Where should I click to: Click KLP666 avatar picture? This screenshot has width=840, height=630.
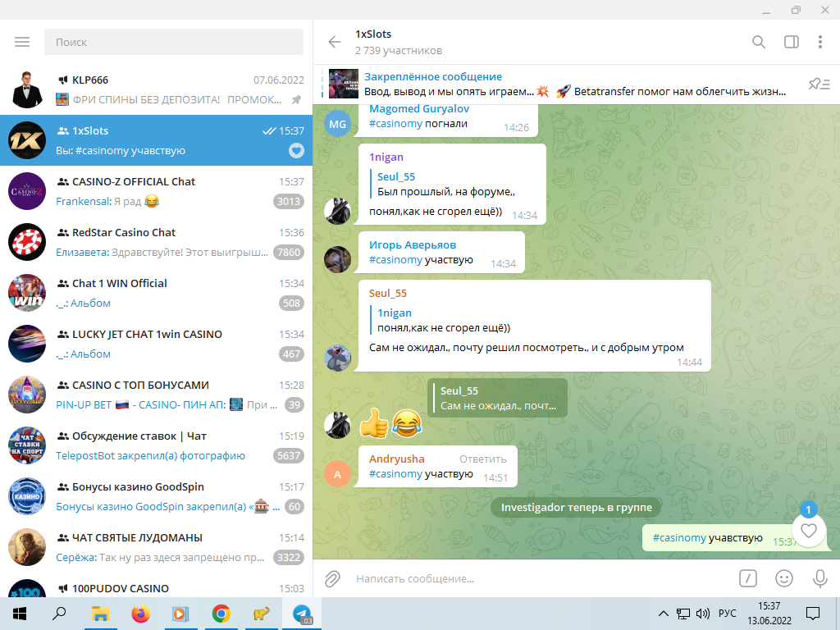tap(27, 89)
